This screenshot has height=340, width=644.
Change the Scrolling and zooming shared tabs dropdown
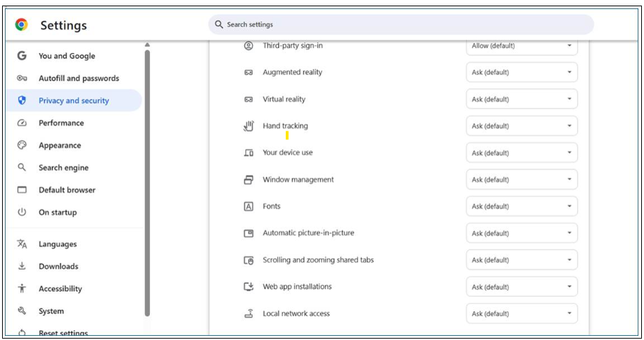[x=521, y=260]
